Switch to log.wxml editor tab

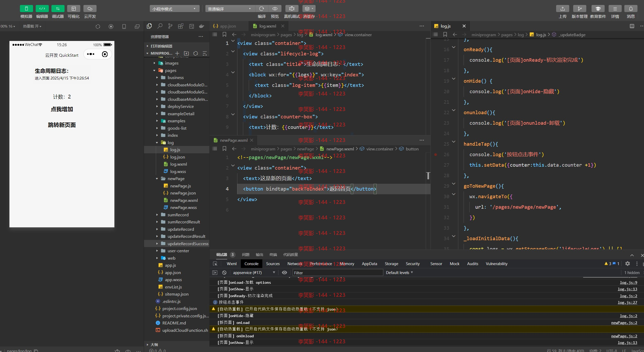tap(268, 26)
